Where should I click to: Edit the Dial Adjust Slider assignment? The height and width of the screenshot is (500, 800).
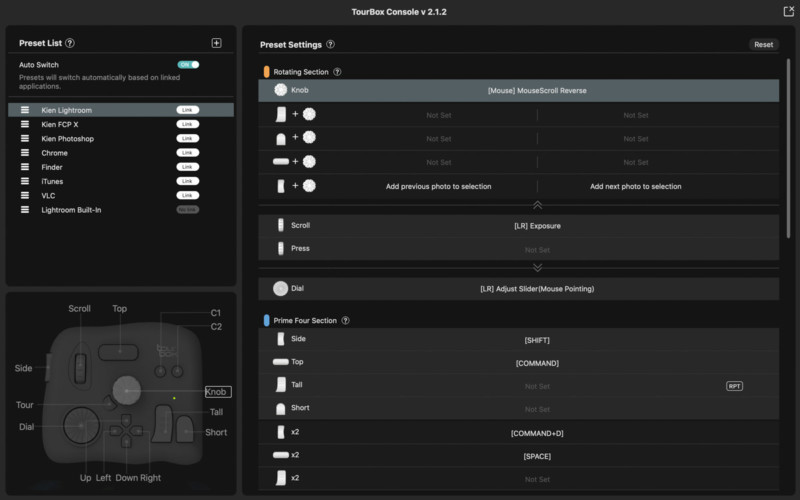point(537,289)
